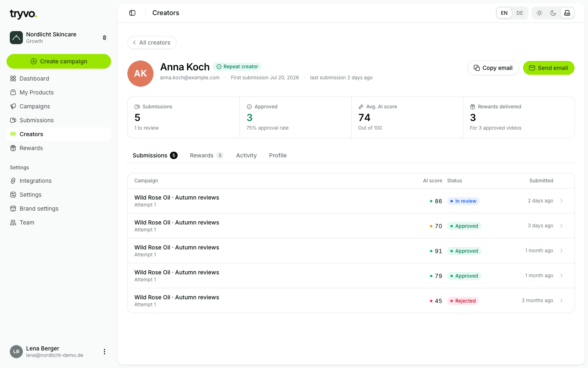
Task: Click the Repeat creator badge
Action: tap(237, 67)
